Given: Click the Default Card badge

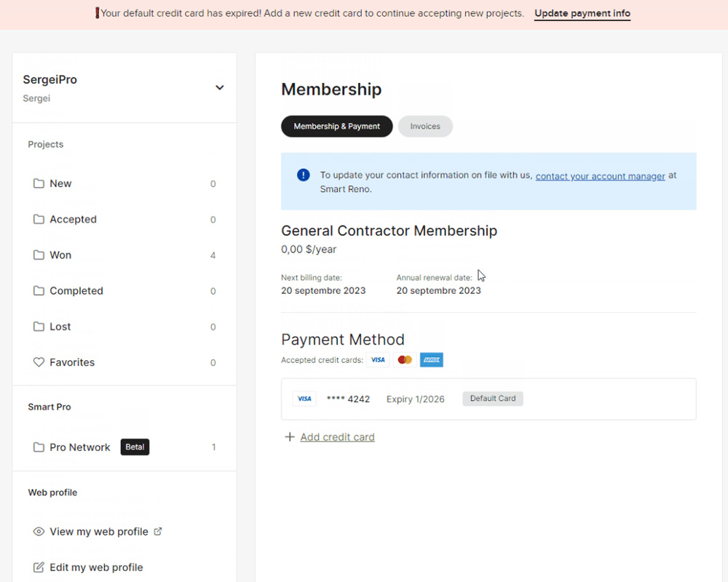Looking at the screenshot, I should click(x=493, y=399).
